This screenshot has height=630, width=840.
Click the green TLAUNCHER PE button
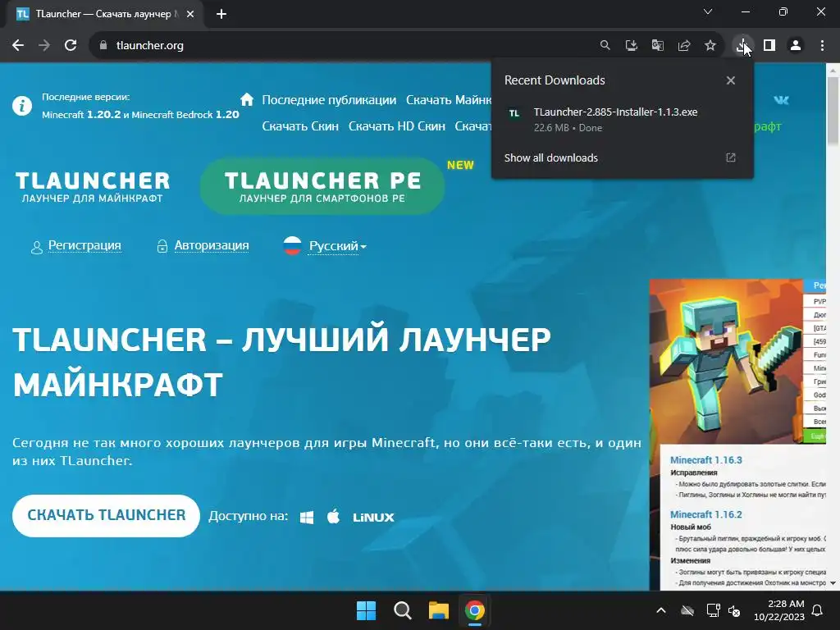click(322, 186)
